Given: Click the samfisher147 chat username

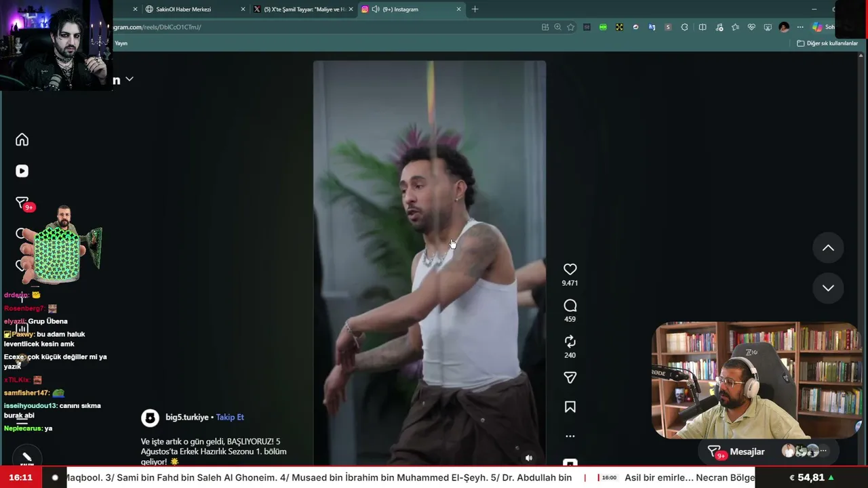Looking at the screenshot, I should pyautogui.click(x=26, y=393).
